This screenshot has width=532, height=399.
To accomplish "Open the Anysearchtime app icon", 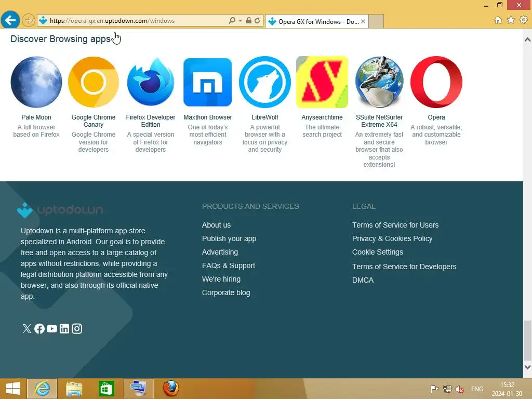I will [322, 82].
